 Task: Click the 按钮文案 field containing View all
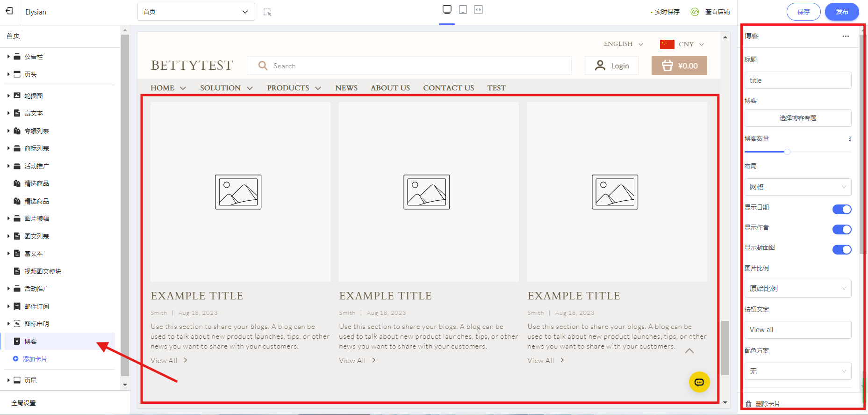pos(797,330)
